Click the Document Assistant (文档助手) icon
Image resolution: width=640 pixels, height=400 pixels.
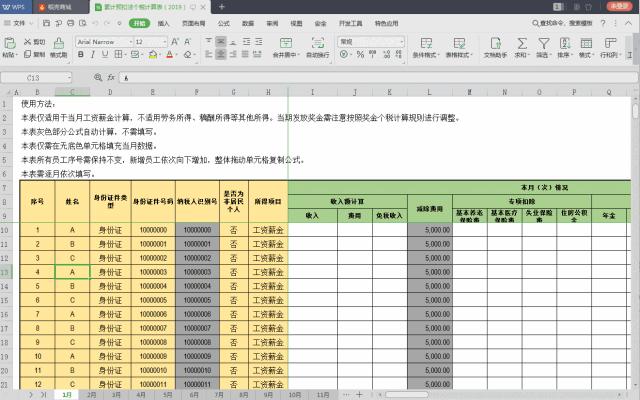(x=496, y=43)
